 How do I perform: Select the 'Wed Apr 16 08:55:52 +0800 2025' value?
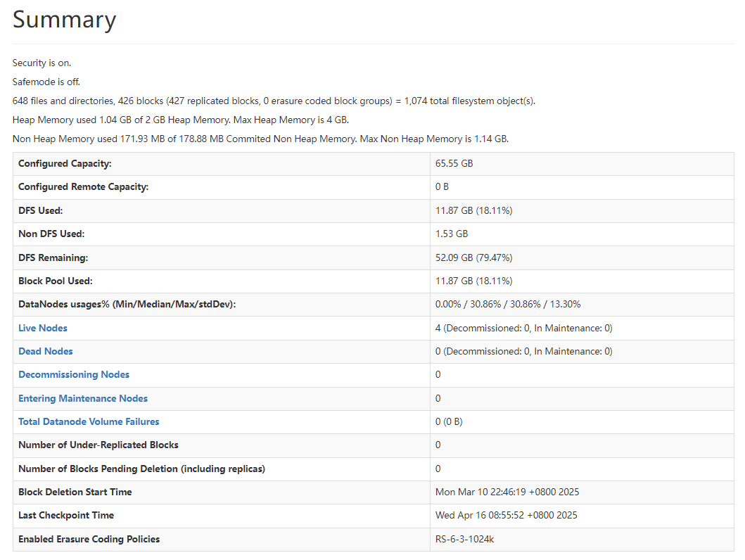click(506, 516)
